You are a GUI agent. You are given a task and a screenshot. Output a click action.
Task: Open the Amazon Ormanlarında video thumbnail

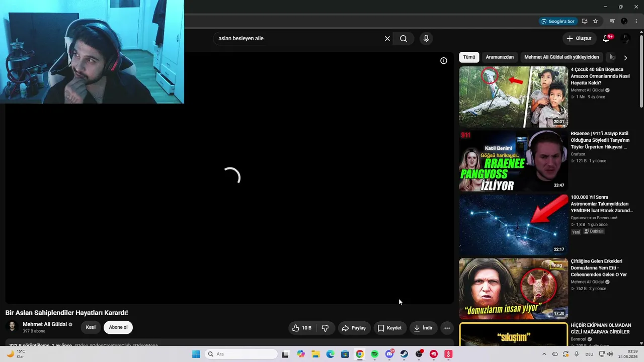coord(513,97)
